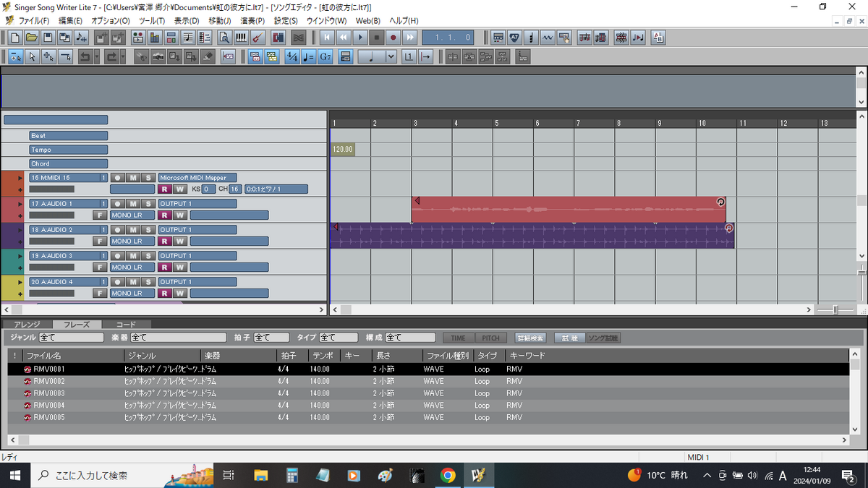Screen dimensions: 868x488
Task: Mute the 20 A:AUDIO 4 track
Action: [x=134, y=282]
